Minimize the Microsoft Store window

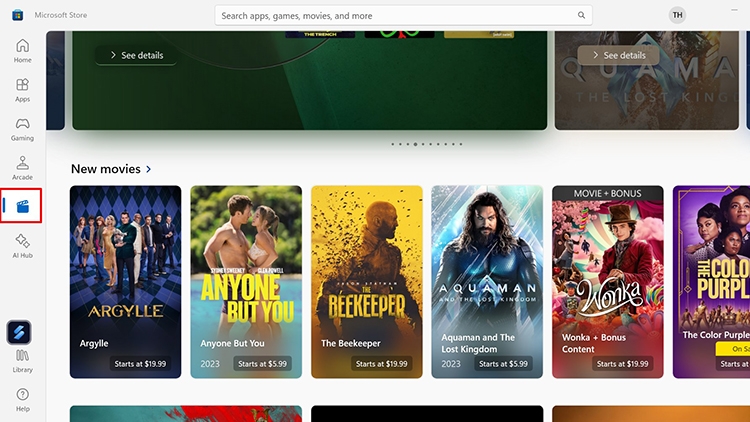point(734,10)
